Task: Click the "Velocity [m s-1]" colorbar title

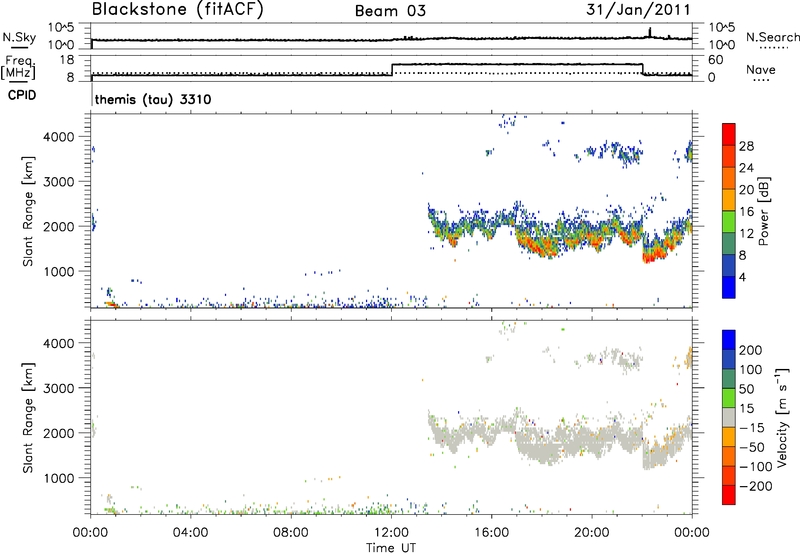Action: [x=783, y=417]
